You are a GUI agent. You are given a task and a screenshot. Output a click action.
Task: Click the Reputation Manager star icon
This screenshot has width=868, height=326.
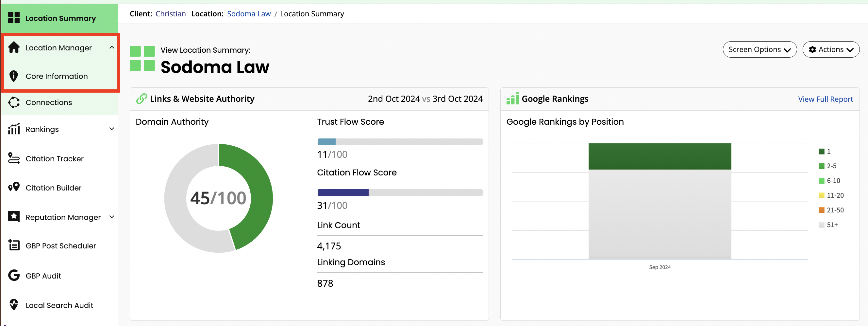pyautogui.click(x=14, y=217)
